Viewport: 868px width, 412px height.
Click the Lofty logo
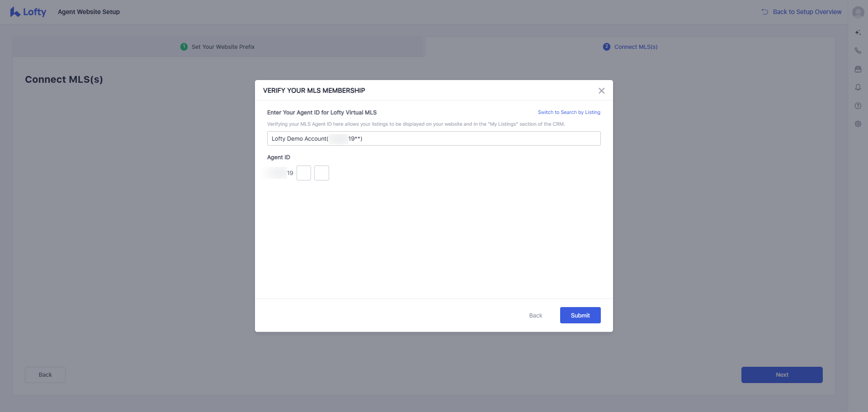[28, 12]
